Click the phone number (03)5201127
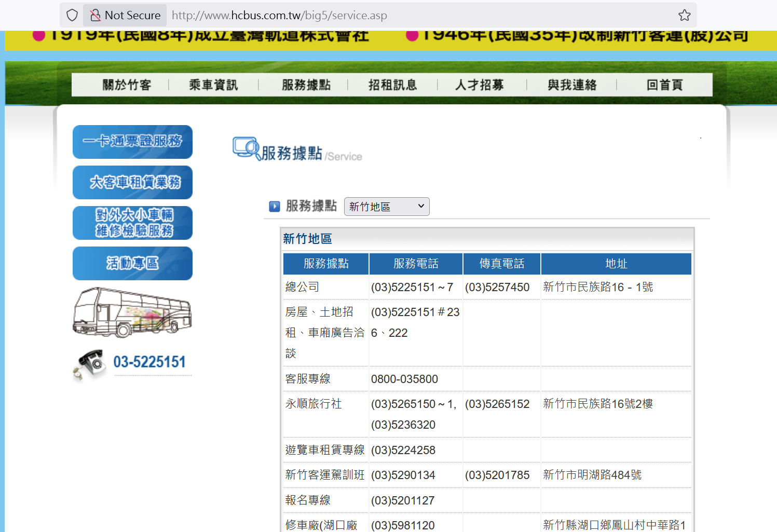 coord(403,500)
